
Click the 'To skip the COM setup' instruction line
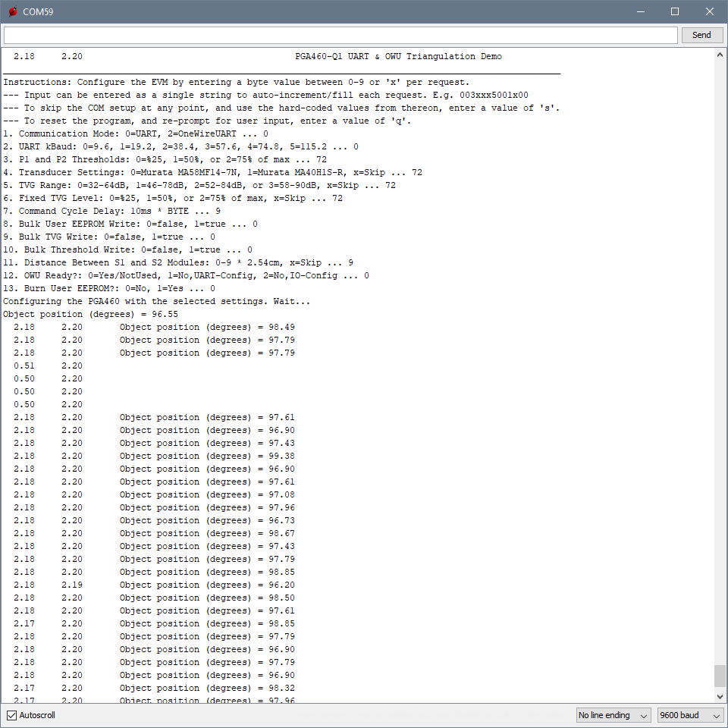(281, 108)
